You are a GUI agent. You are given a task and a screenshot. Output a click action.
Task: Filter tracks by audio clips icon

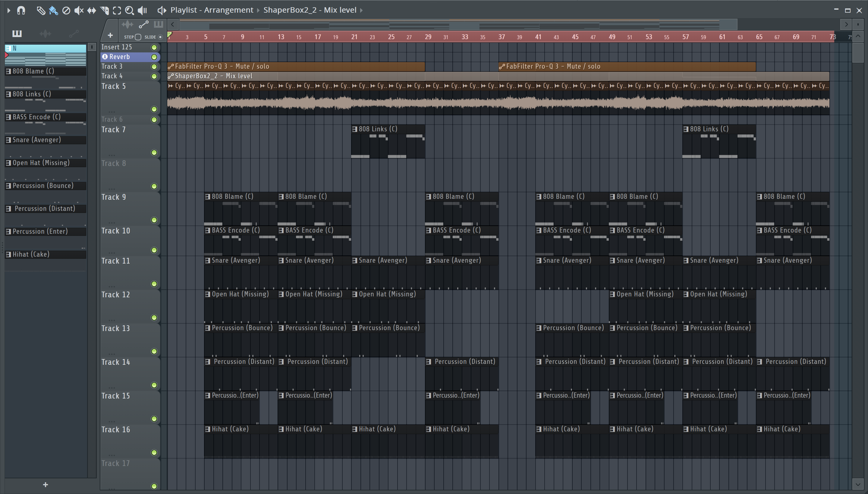click(127, 24)
